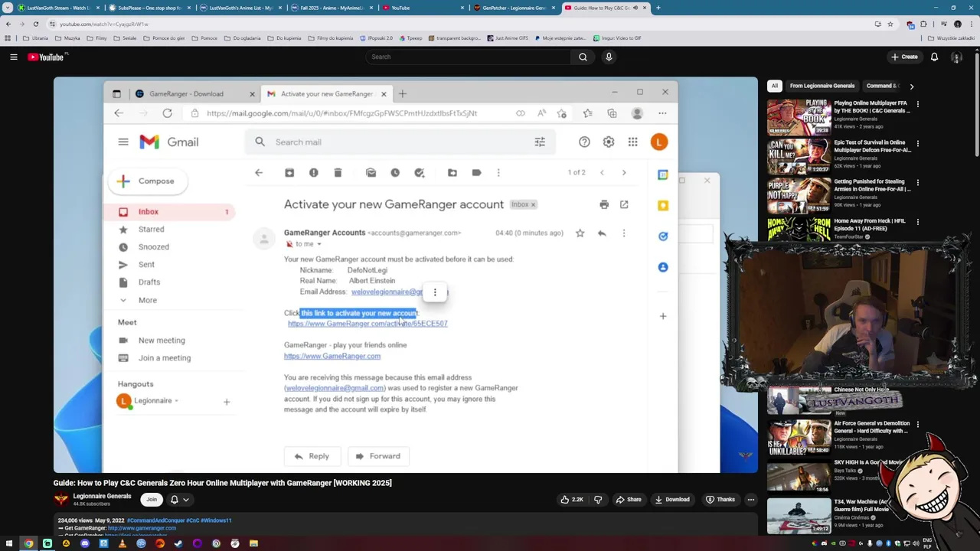Select the All filter chip
Viewport: 980px width, 551px height.
(x=775, y=86)
